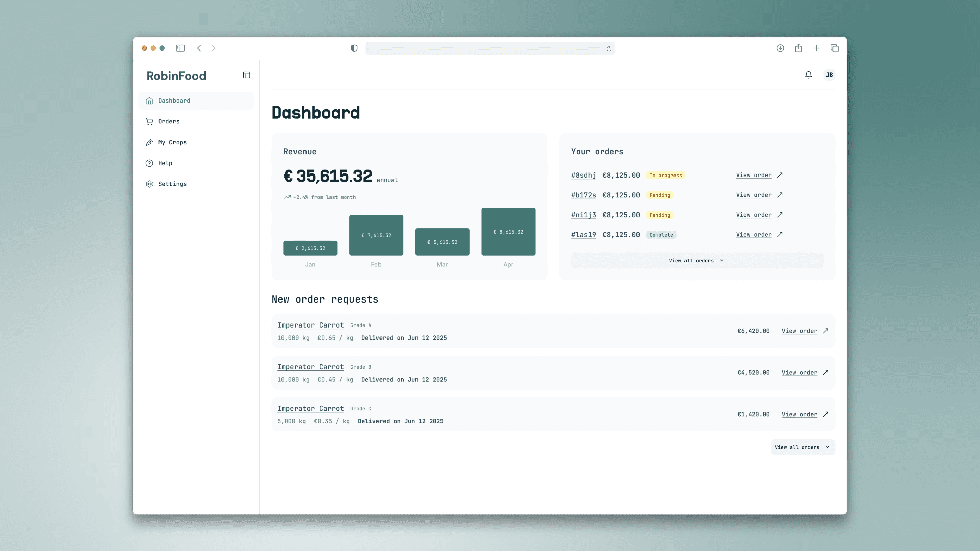Click the Complete status badge
Viewport: 980px width, 551px height.
pyautogui.click(x=661, y=235)
